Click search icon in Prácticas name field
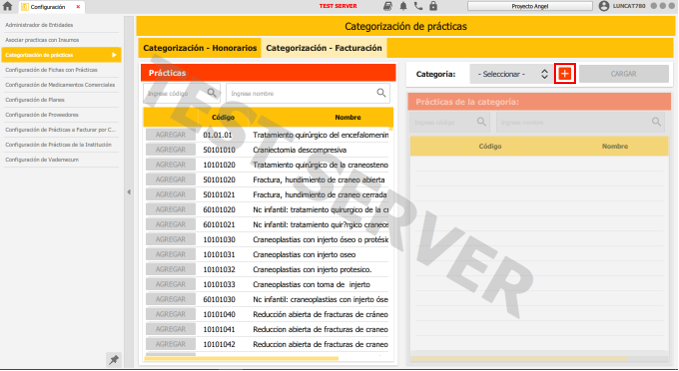This screenshot has width=679, height=371. (x=381, y=93)
